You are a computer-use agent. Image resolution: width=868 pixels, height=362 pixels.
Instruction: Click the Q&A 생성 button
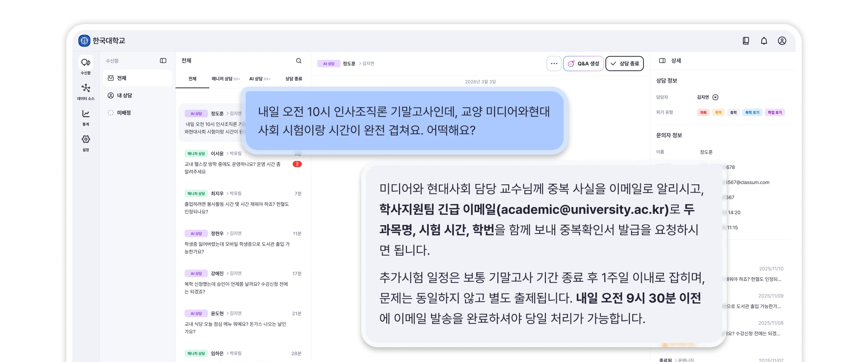tap(583, 63)
